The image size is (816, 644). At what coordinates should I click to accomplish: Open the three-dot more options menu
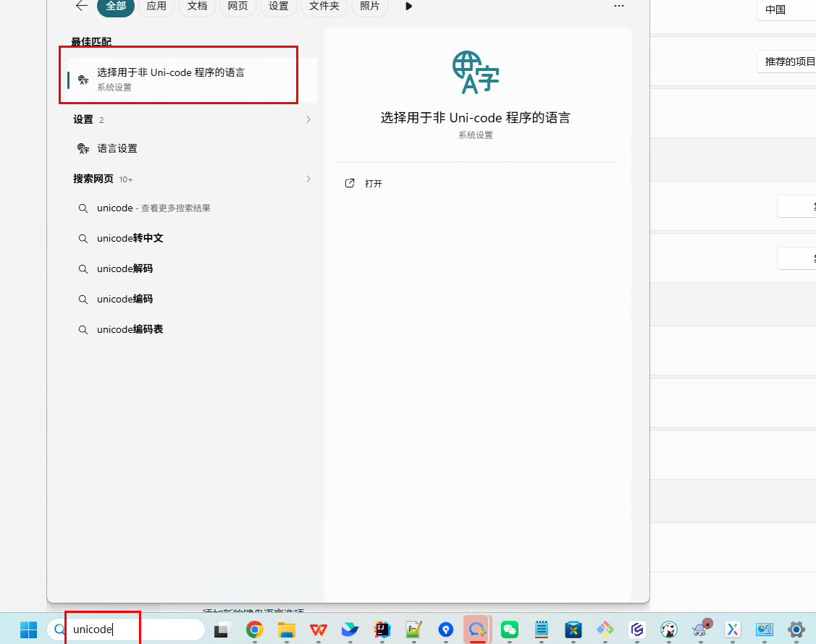point(618,6)
